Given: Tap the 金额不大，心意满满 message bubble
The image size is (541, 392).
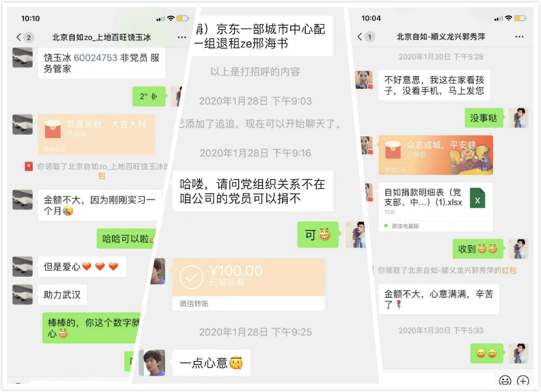Looking at the screenshot, I should 439,299.
